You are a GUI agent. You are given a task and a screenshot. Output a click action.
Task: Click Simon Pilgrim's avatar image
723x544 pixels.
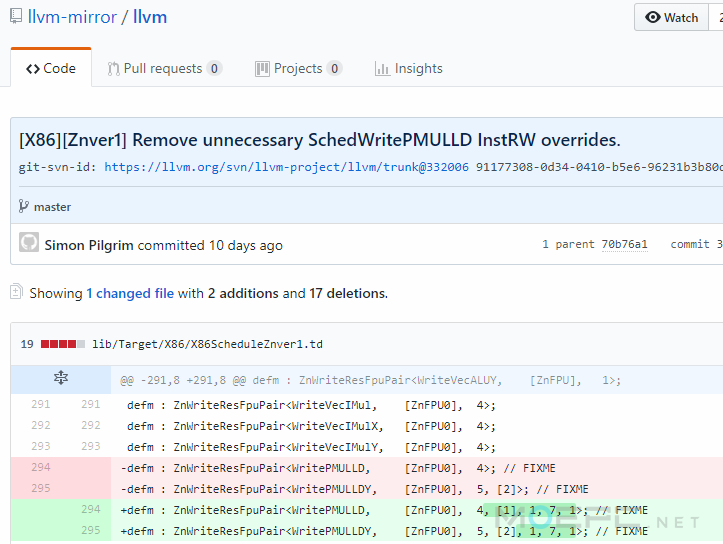point(29,242)
